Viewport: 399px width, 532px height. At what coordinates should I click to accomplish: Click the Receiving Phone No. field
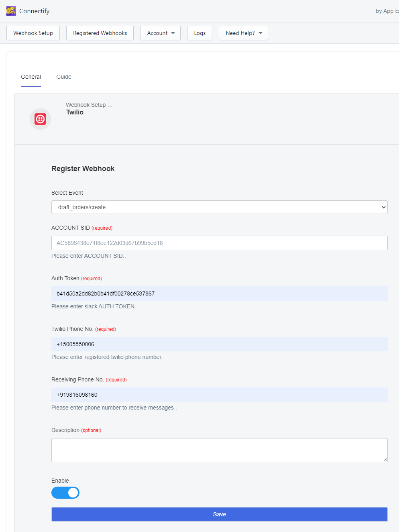[220, 395]
